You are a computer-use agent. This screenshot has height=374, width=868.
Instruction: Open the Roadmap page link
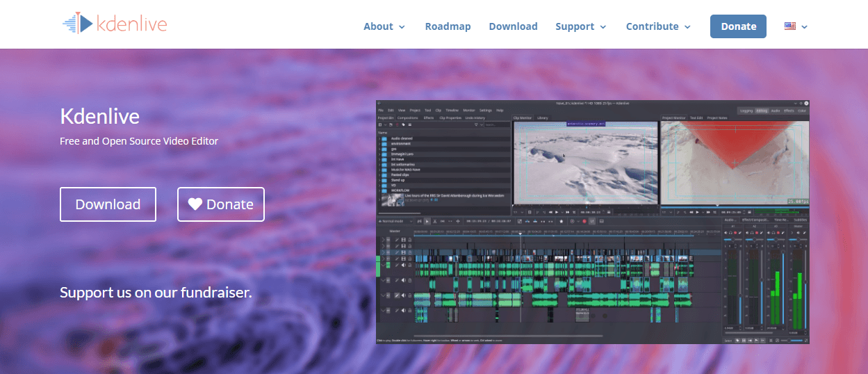click(448, 26)
